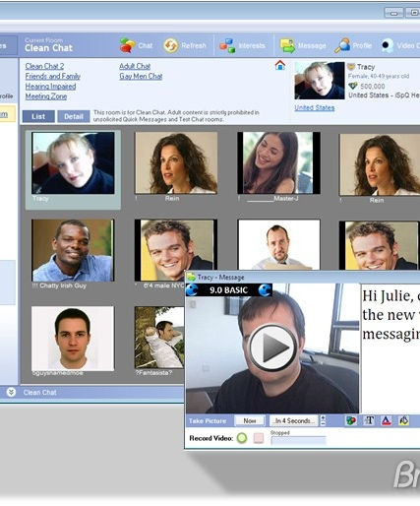Click the right blue globe icon beside 9.0 BASIC
420x506 pixels.
pos(265,290)
